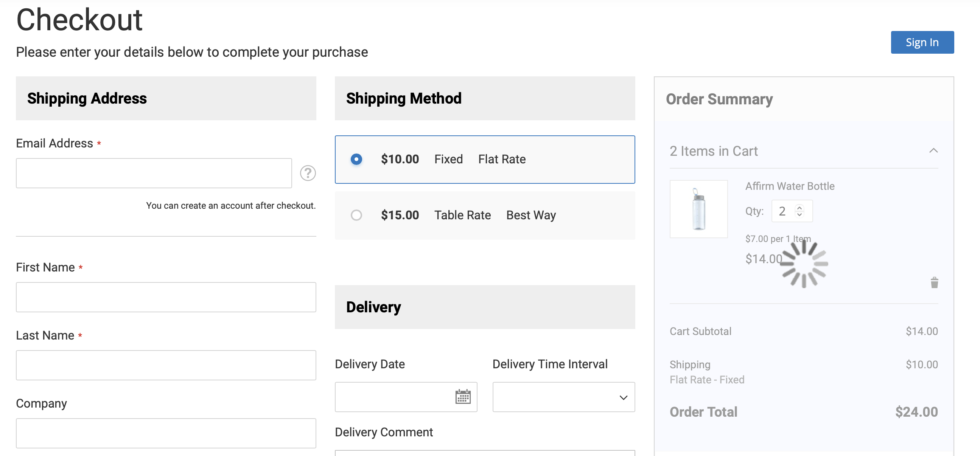This screenshot has height=456, width=980.
Task: Click the email help question mark icon
Action: pyautogui.click(x=308, y=173)
